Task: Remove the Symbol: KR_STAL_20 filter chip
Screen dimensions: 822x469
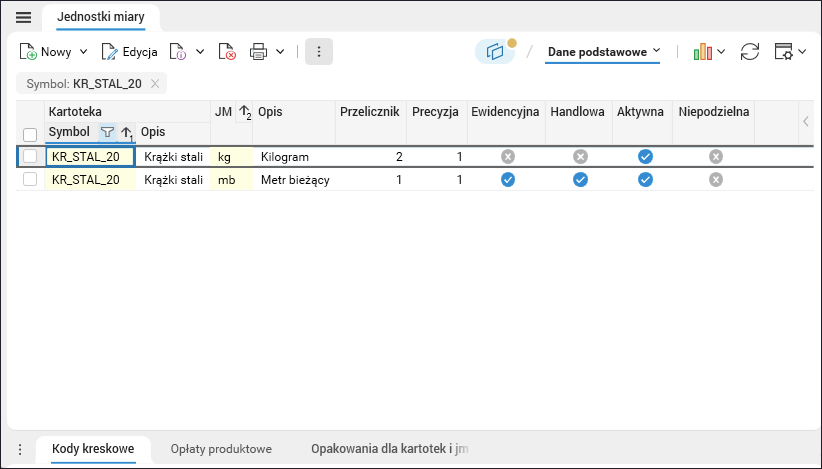Action: tap(155, 84)
